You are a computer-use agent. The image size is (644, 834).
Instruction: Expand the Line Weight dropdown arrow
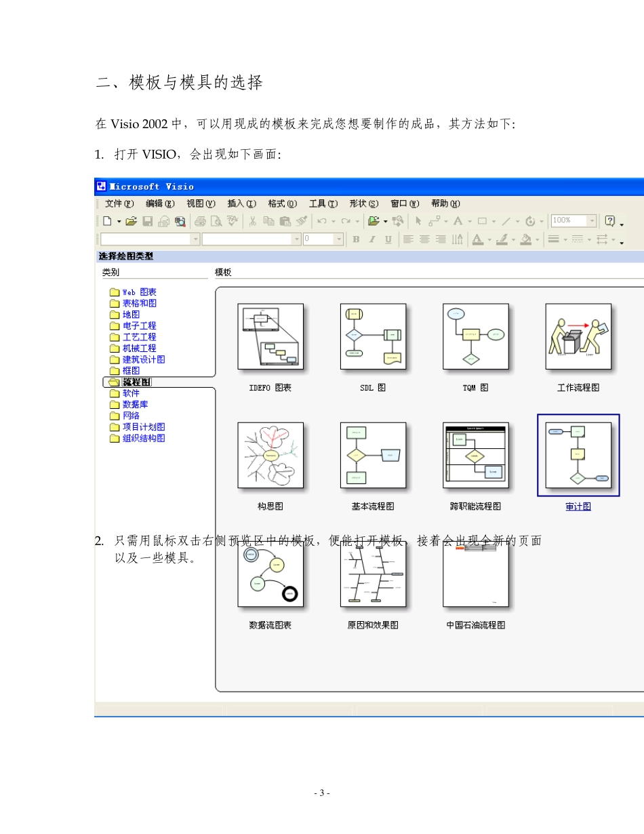(565, 239)
